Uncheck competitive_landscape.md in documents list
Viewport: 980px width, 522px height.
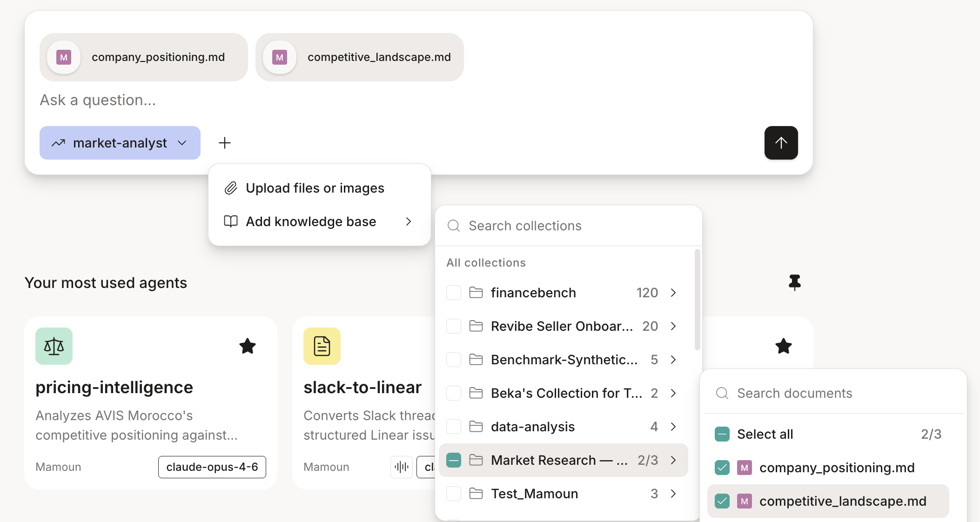[x=722, y=501]
